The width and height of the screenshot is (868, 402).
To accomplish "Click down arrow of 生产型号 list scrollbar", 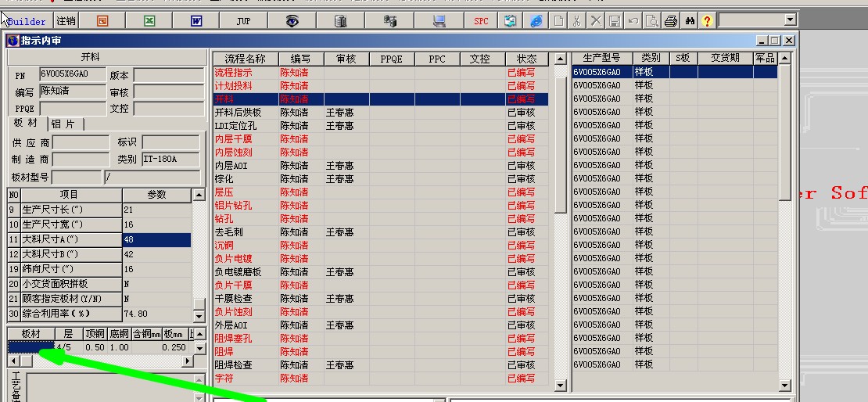I will click(784, 386).
